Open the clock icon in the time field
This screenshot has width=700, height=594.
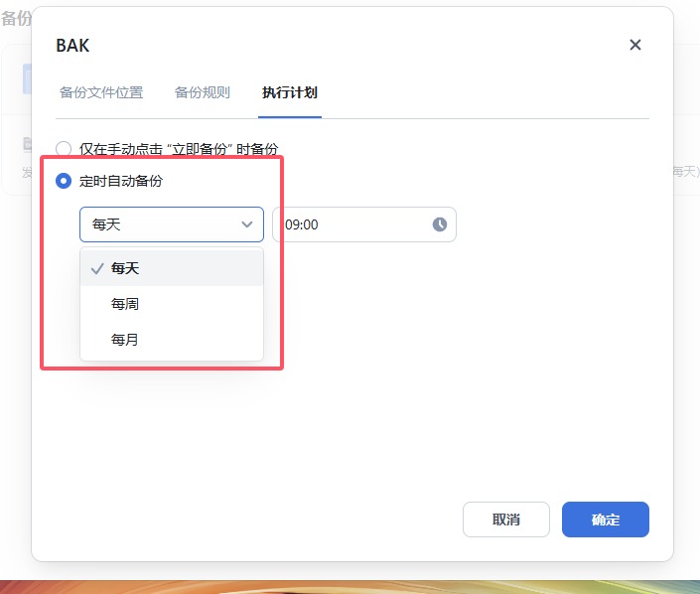pyautogui.click(x=439, y=224)
